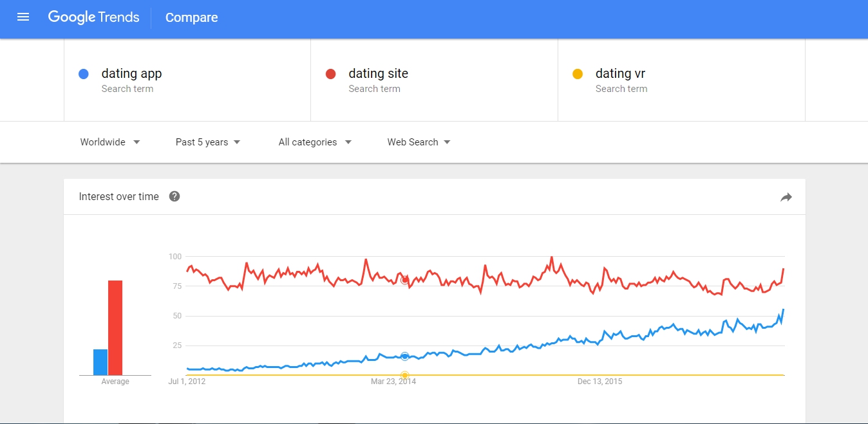The image size is (868, 424).
Task: Click the red average bar
Action: pyautogui.click(x=115, y=327)
